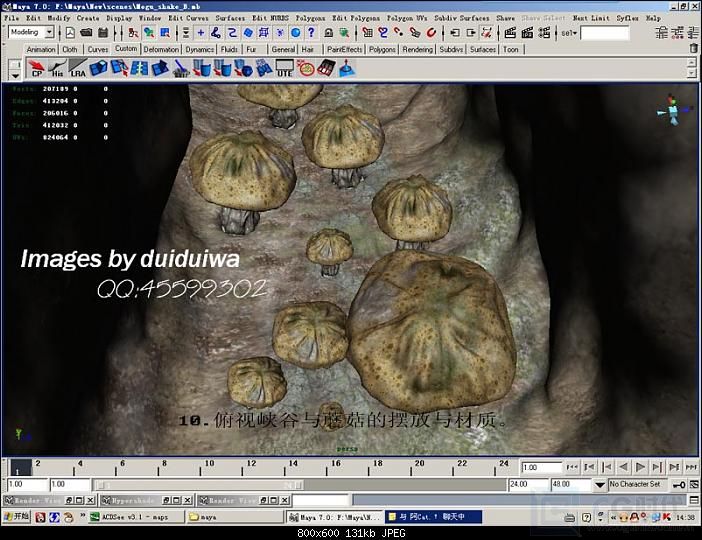
Task: Toggle the curves selection mask icon
Action: [x=232, y=33]
